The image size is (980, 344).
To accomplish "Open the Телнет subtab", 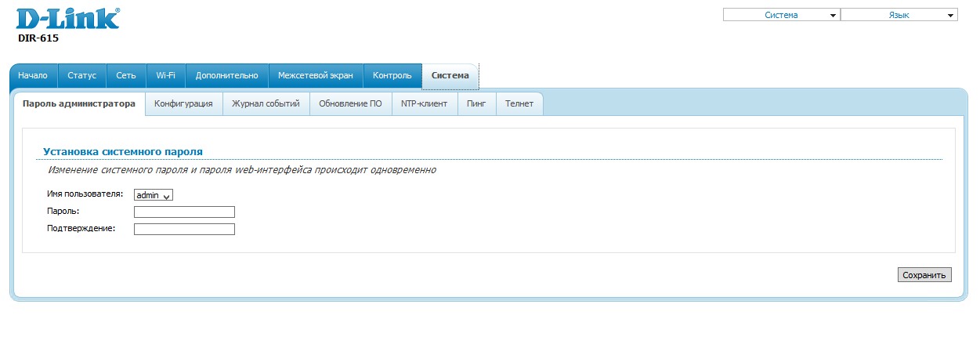I will tap(519, 103).
